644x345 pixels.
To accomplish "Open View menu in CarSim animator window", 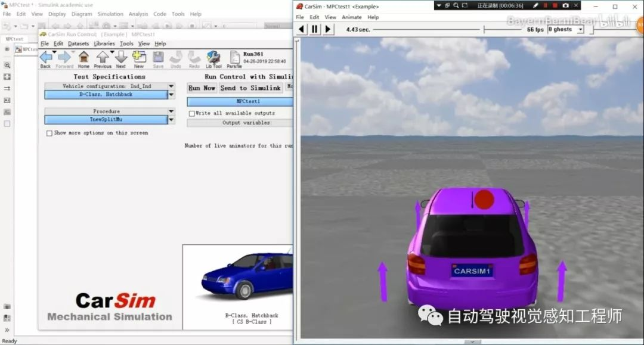I will (330, 17).
